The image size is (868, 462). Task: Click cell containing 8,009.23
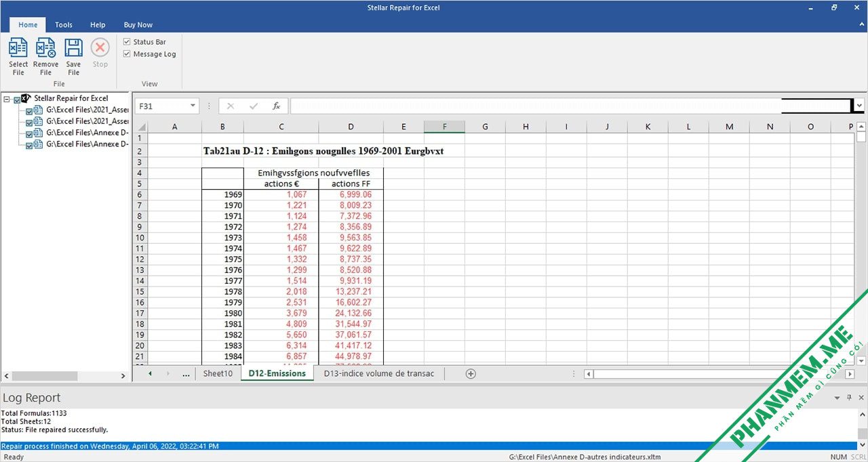(351, 205)
